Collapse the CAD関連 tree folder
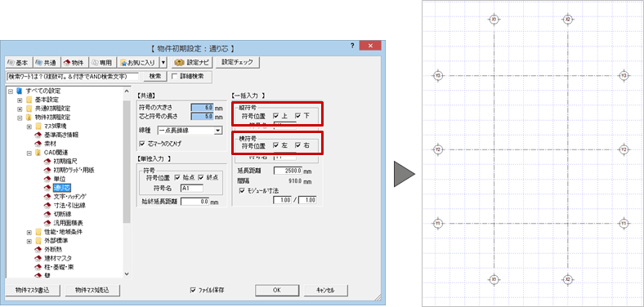 [x=29, y=153]
